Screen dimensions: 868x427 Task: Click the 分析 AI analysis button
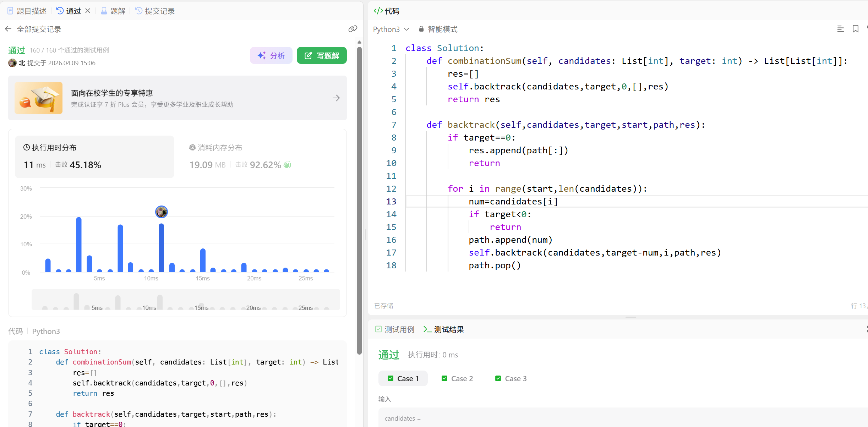point(271,56)
